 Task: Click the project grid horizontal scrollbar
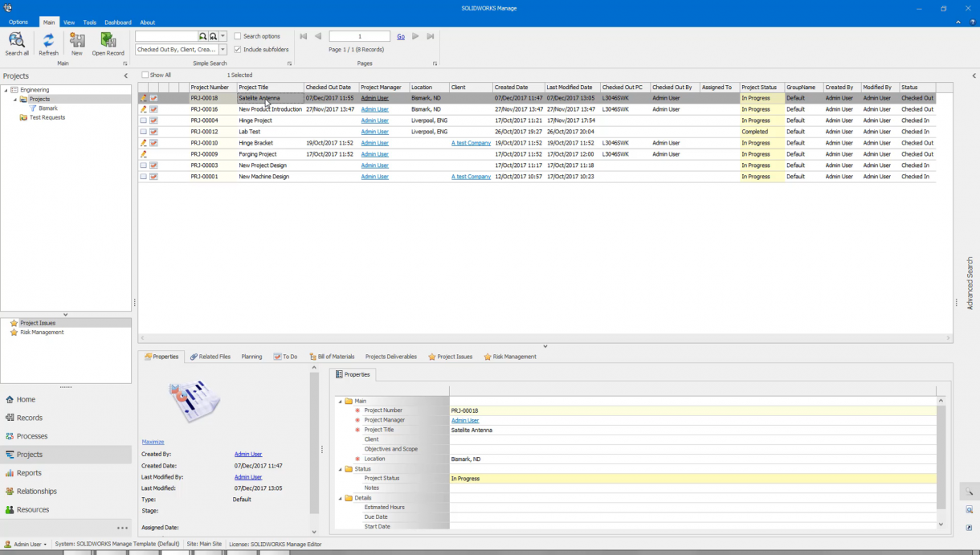545,338
